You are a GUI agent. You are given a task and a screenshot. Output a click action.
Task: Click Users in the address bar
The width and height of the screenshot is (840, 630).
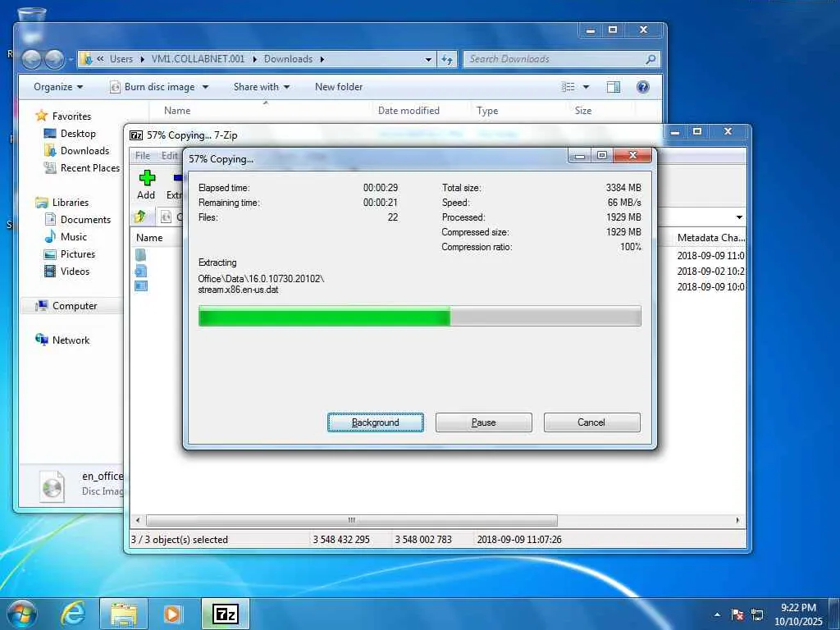tap(121, 59)
